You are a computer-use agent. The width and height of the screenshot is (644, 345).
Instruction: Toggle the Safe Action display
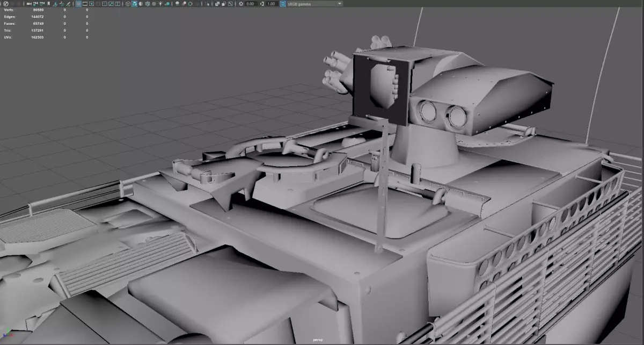tap(111, 3)
